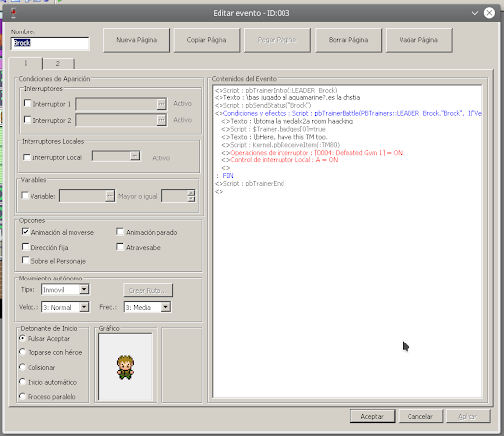Viewport: 504px width, 436px height.
Task: Check the Animación parado option
Action: [x=120, y=232]
